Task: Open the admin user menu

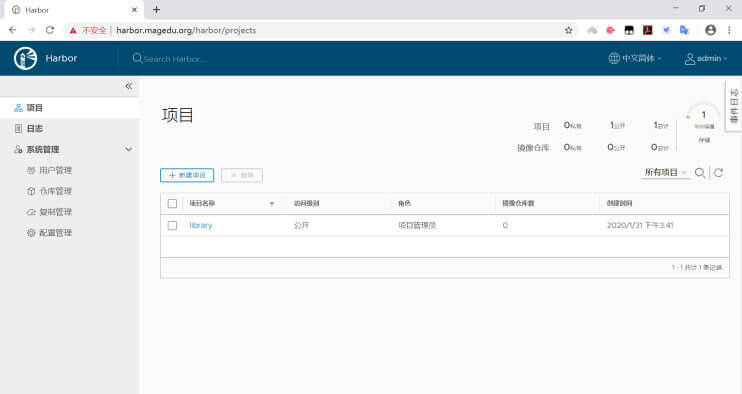Action: (706, 58)
